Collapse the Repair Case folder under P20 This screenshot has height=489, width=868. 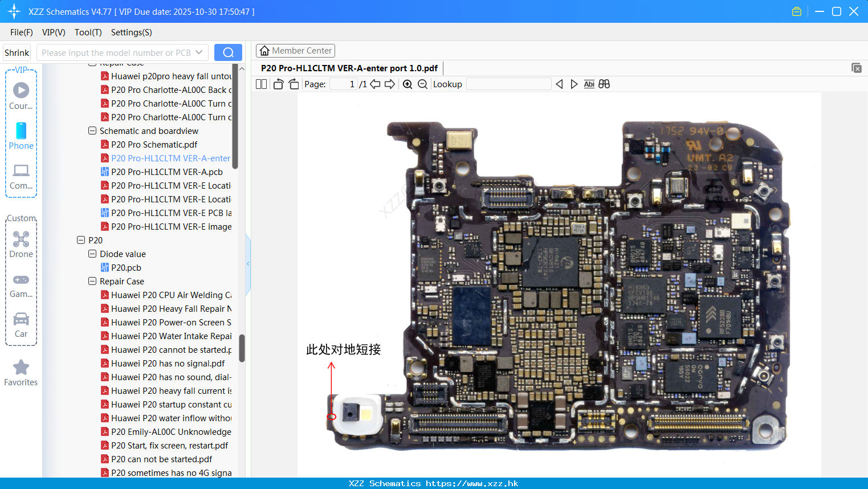pyautogui.click(x=92, y=281)
